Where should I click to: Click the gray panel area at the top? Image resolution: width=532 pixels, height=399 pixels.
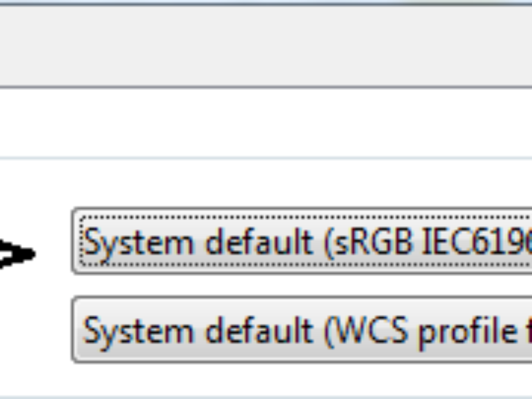click(x=266, y=47)
